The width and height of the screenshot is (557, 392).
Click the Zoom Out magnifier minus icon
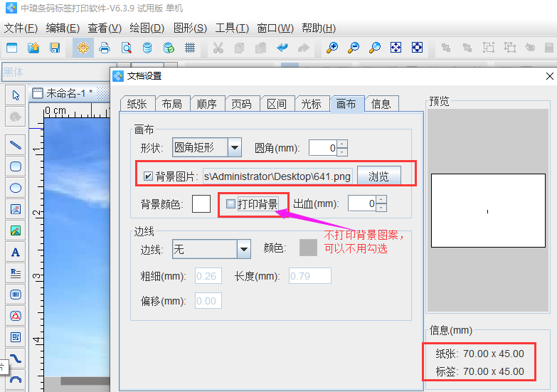pyautogui.click(x=354, y=47)
